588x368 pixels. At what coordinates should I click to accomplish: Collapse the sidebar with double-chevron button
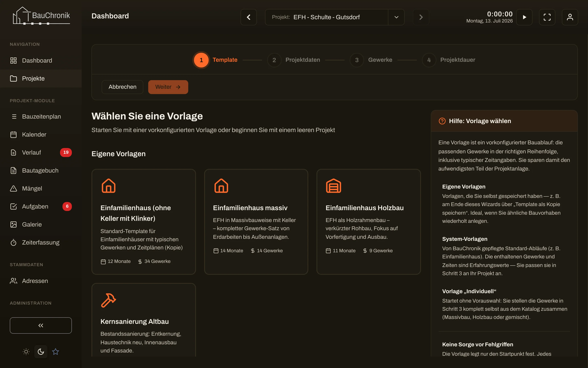tap(41, 325)
